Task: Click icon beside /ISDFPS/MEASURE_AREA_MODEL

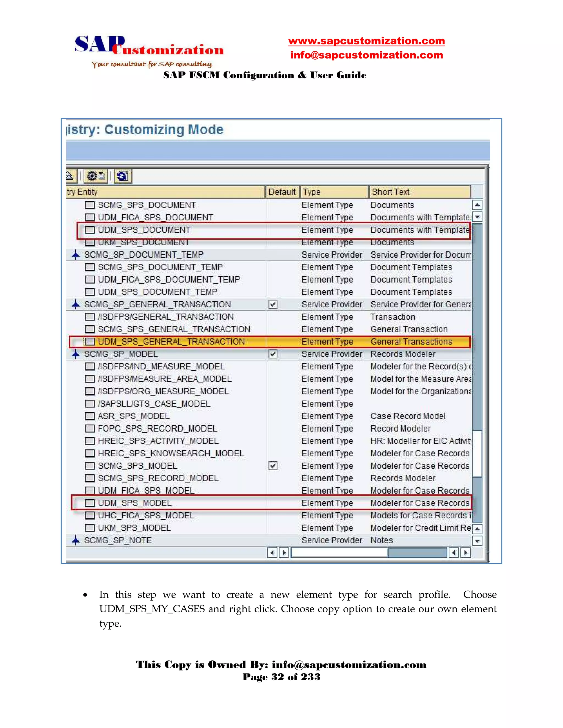Action: coord(90,379)
